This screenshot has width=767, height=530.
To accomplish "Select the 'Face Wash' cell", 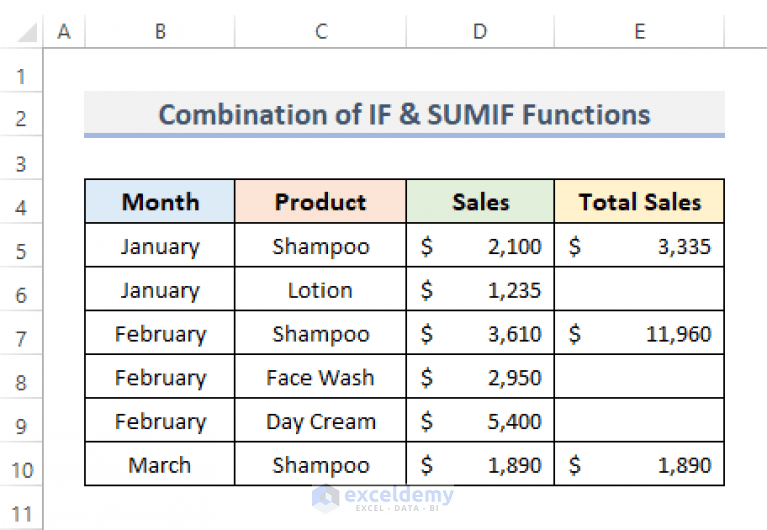I will [320, 376].
